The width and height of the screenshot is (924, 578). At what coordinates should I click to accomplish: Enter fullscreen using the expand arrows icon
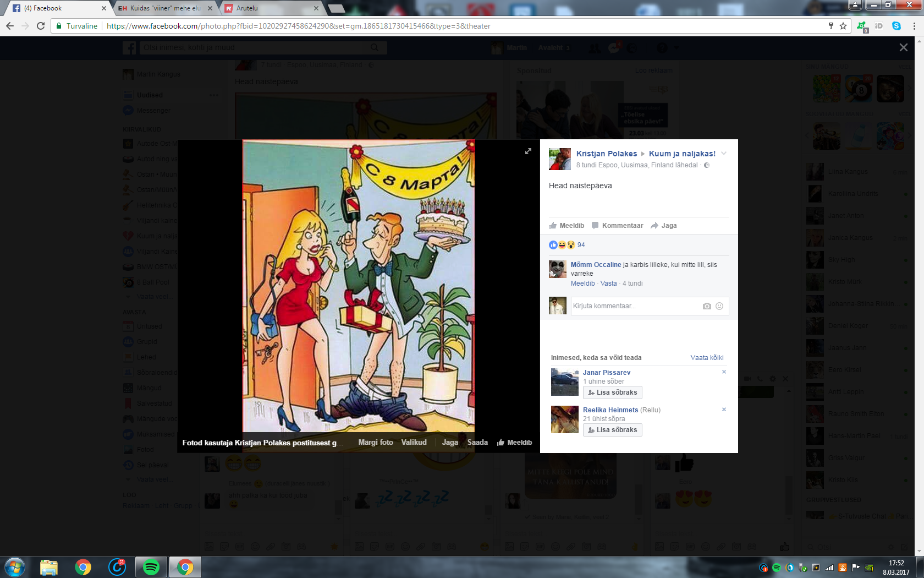tap(528, 151)
